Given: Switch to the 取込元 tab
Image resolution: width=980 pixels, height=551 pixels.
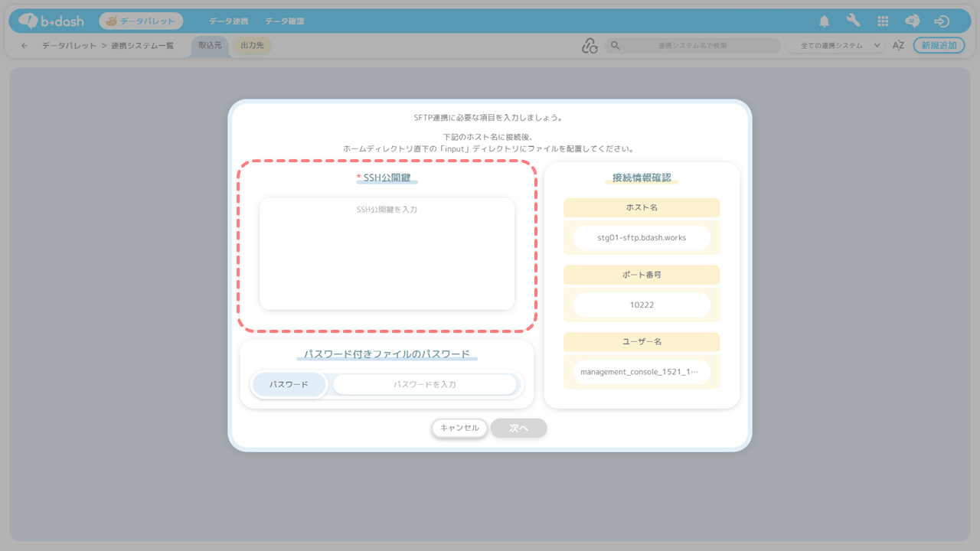Looking at the screenshot, I should point(210,46).
